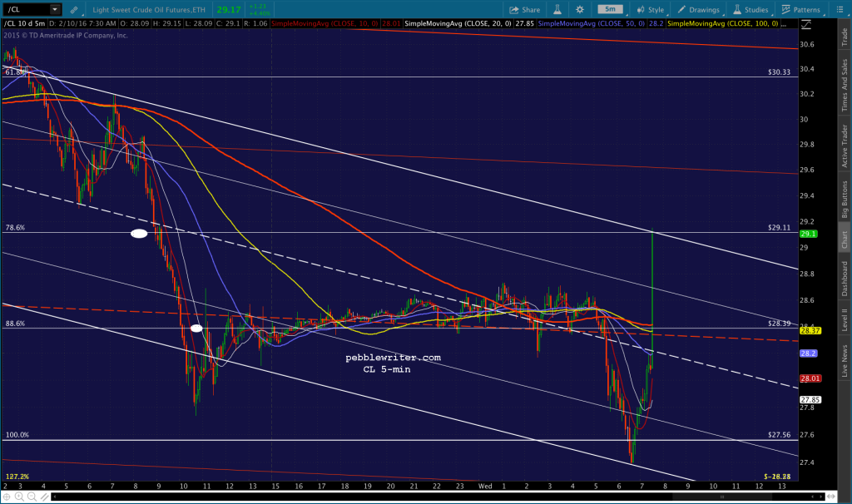Zoom out with the magnifier minus icon
Screen dimensions: 852x504
(32, 497)
